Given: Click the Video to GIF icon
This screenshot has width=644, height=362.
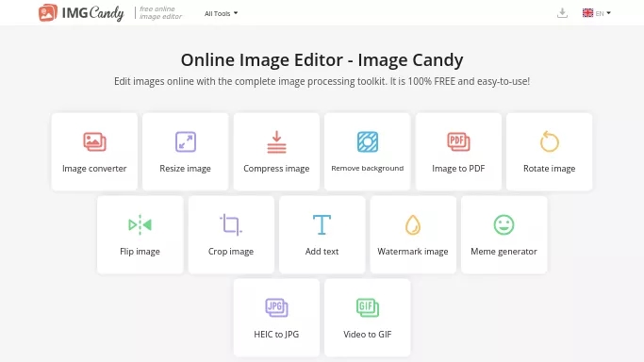Looking at the screenshot, I should tap(368, 307).
